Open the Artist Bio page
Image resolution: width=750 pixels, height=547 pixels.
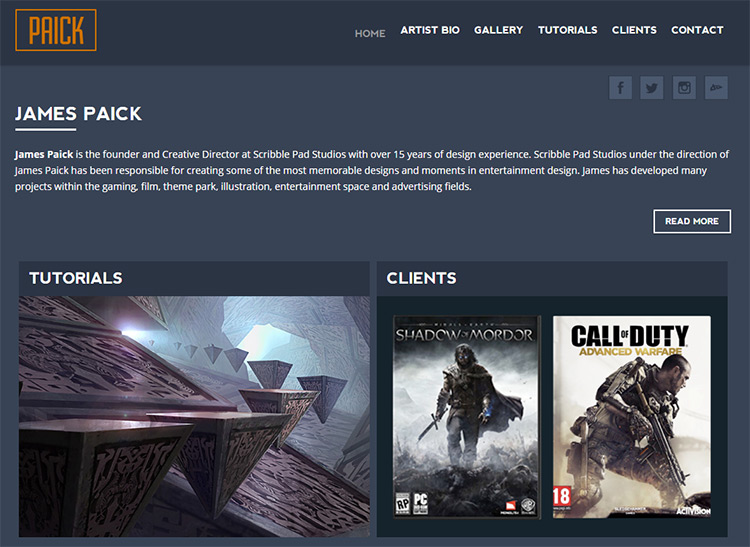pos(430,30)
